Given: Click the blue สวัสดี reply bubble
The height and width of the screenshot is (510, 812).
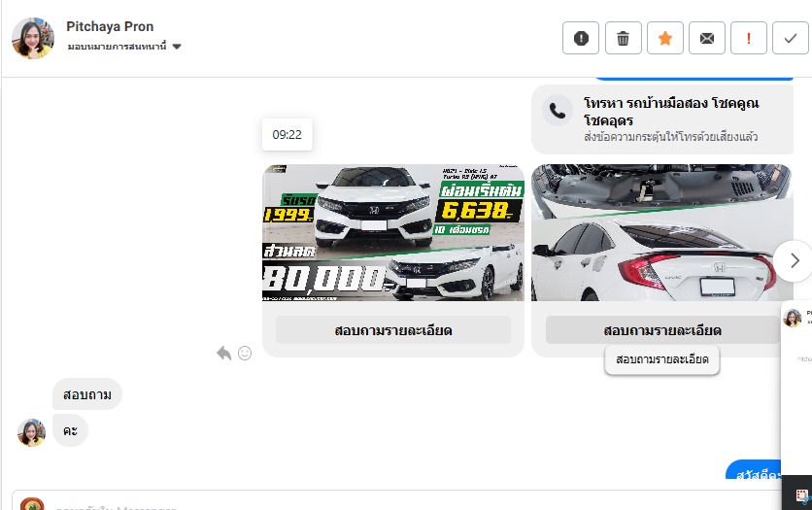Looking at the screenshot, I should point(755,470).
